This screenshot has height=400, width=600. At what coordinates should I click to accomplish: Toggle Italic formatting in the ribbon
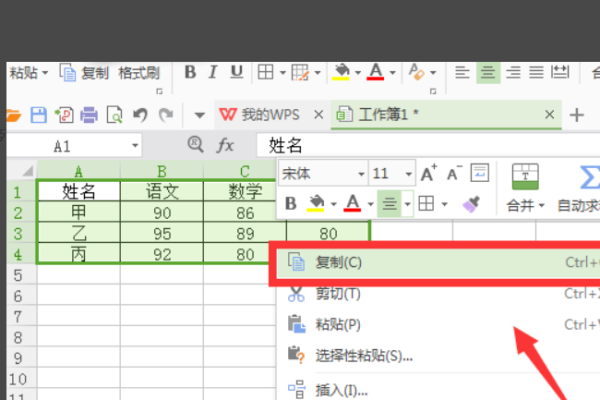(213, 72)
